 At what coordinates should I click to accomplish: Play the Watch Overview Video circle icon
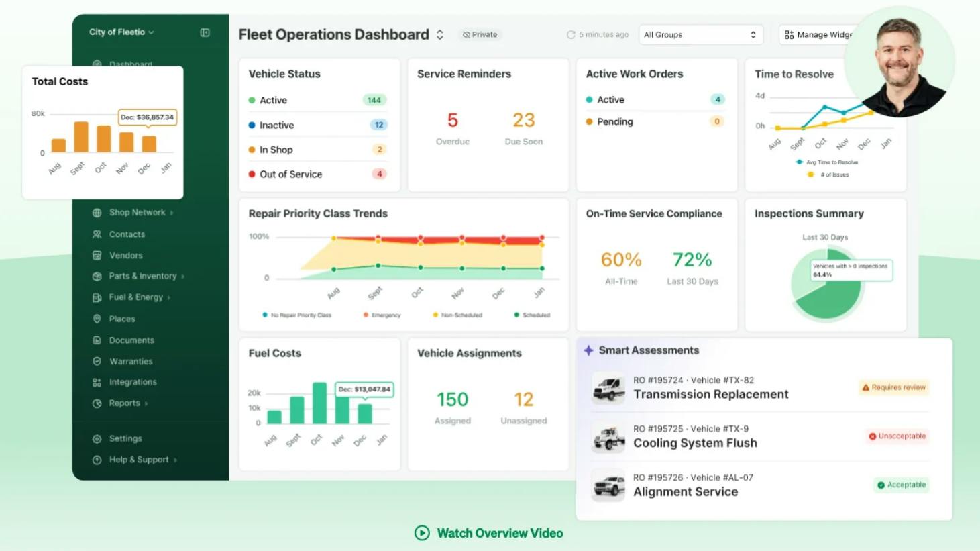[x=422, y=533]
